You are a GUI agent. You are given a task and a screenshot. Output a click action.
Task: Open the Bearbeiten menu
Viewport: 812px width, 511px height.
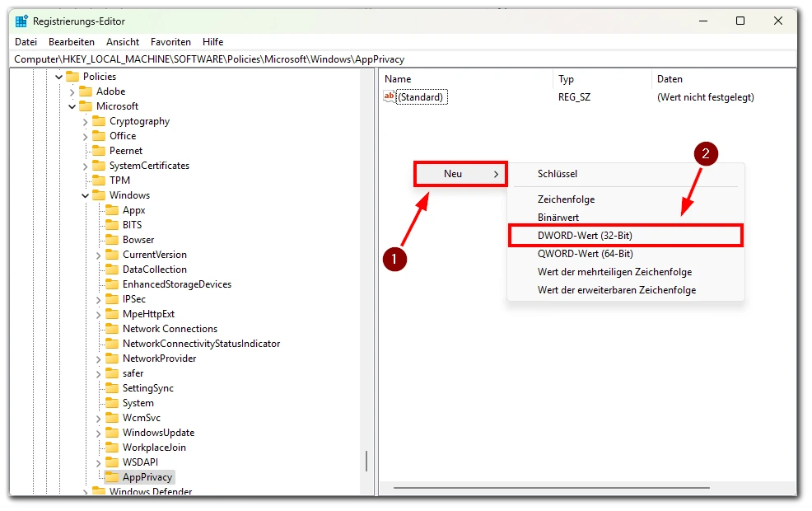(72, 42)
